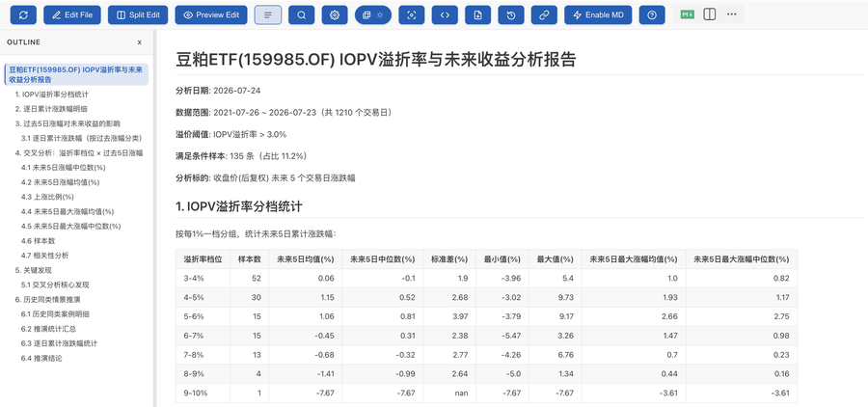Click the '未来5日均值(%)' column header
This screenshot has height=407, width=868.
[x=305, y=259]
